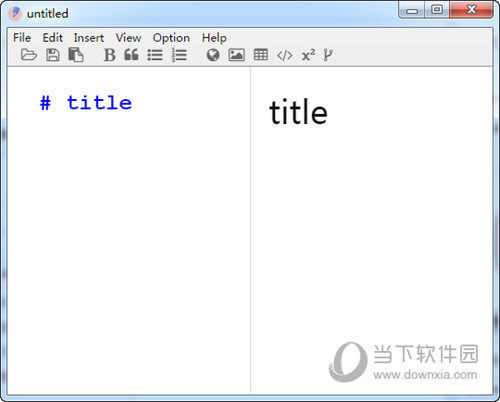Open the File menu

22,38
